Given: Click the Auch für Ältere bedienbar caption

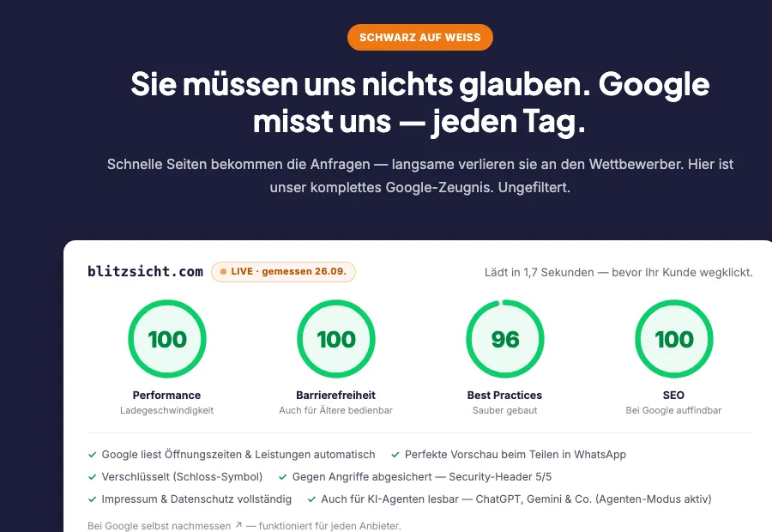Looking at the screenshot, I should (335, 410).
